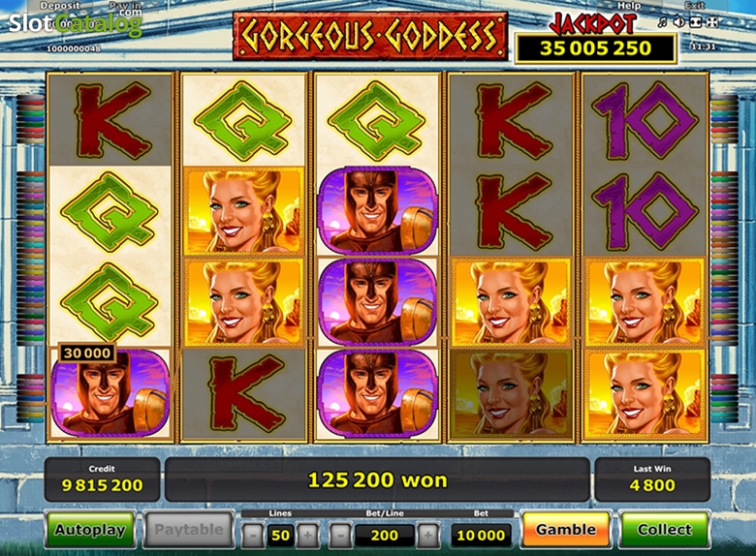This screenshot has width=756, height=556.
Task: Click the warrior symbol labeled 30 000
Action: click(110, 393)
